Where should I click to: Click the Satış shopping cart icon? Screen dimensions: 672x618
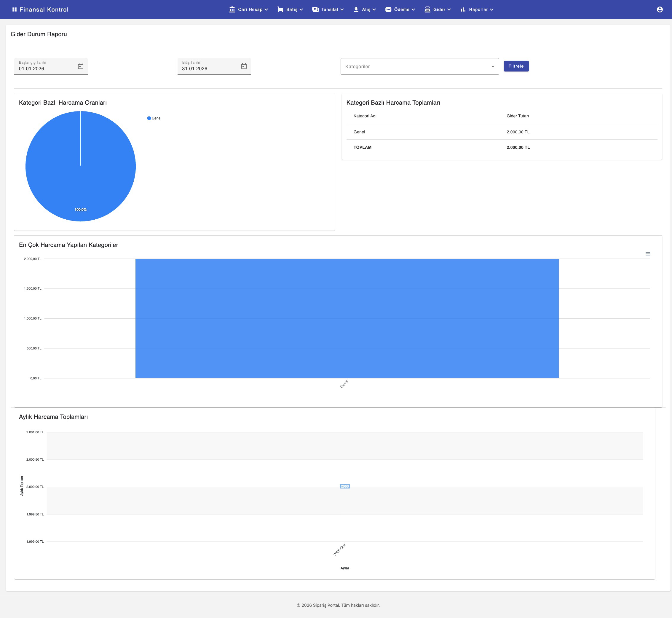click(280, 9)
